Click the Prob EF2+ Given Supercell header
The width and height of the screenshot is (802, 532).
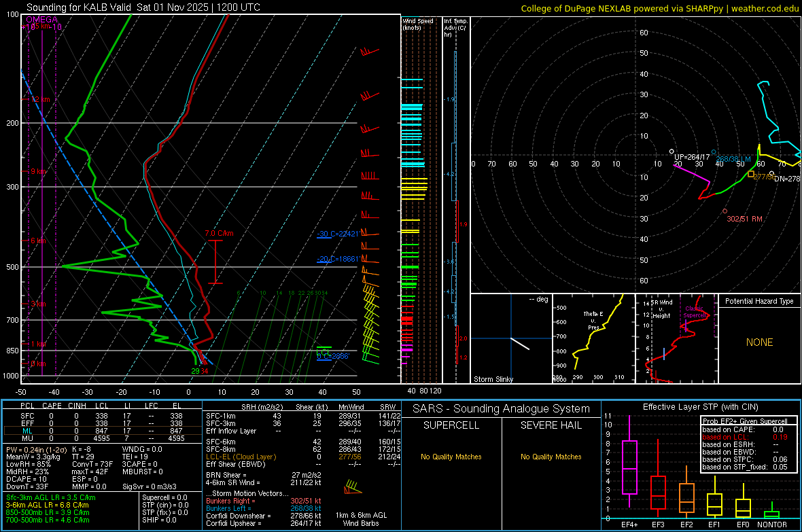click(x=745, y=421)
